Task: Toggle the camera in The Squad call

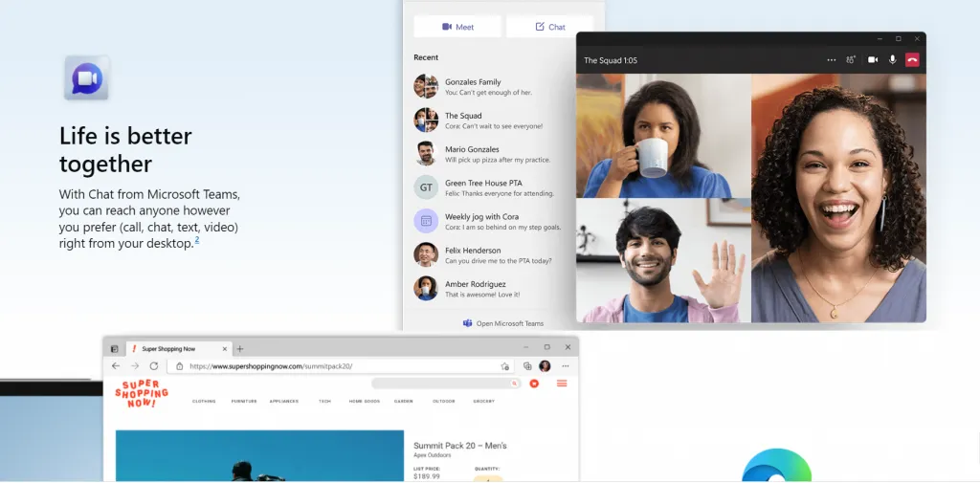Action: (873, 60)
